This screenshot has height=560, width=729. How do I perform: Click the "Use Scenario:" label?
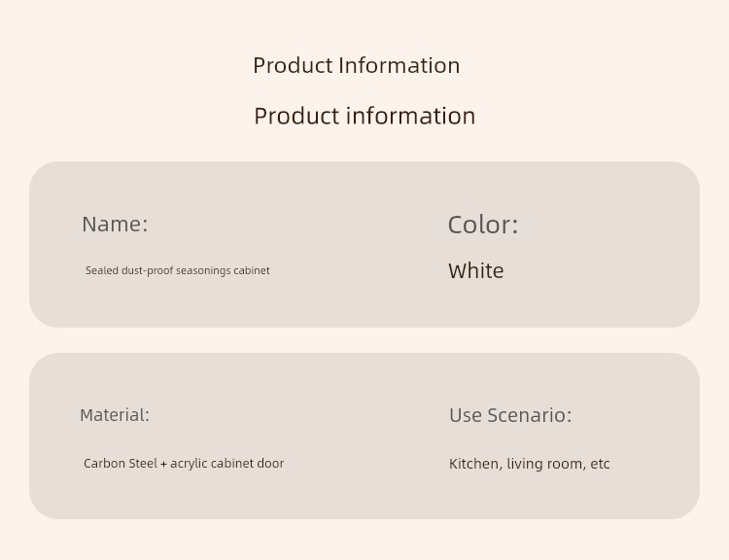coord(510,415)
